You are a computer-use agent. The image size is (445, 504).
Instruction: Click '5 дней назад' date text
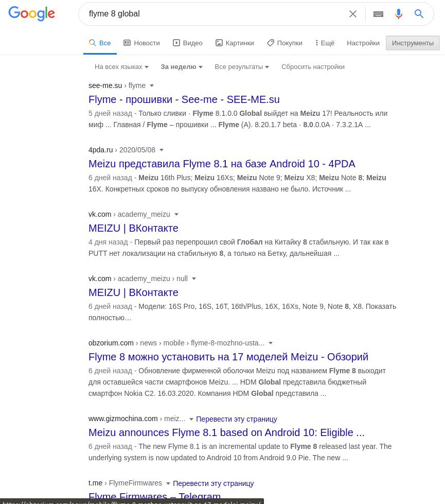click(x=110, y=113)
